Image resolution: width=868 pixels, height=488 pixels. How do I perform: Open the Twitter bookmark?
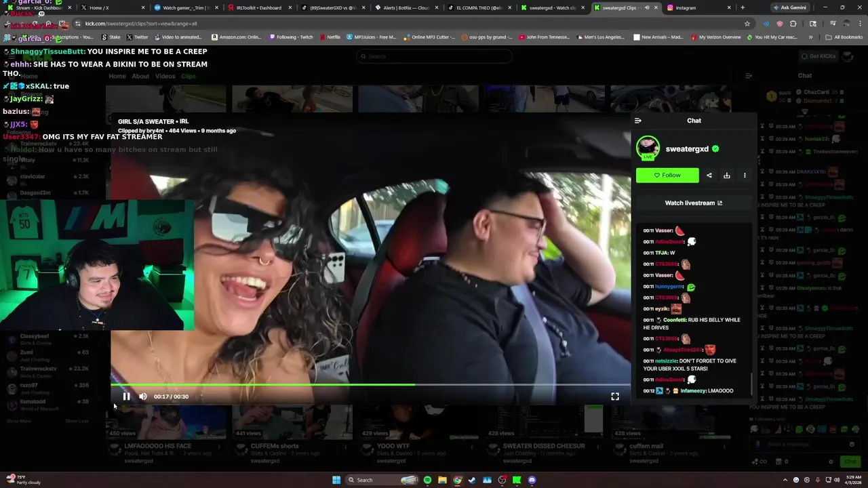click(137, 37)
